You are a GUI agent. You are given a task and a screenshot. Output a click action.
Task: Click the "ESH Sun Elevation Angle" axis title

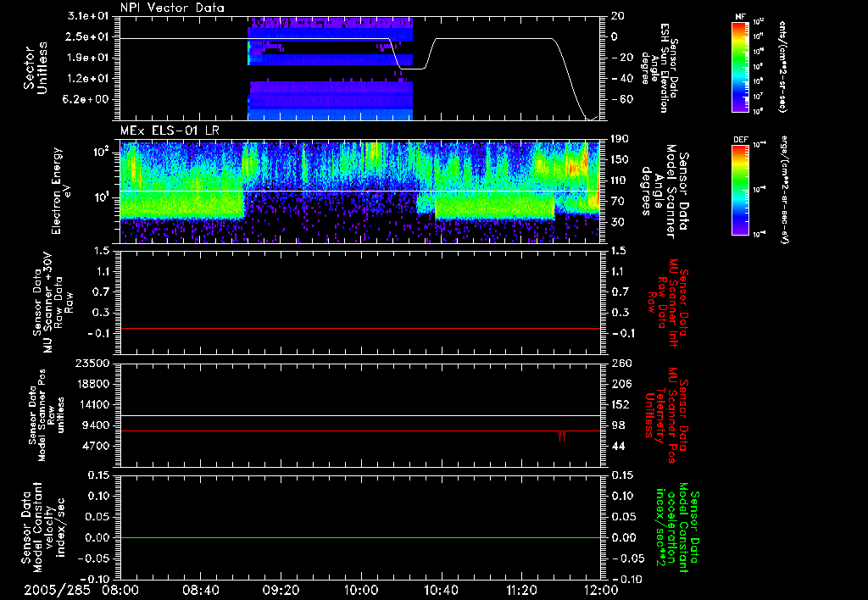[x=659, y=68]
